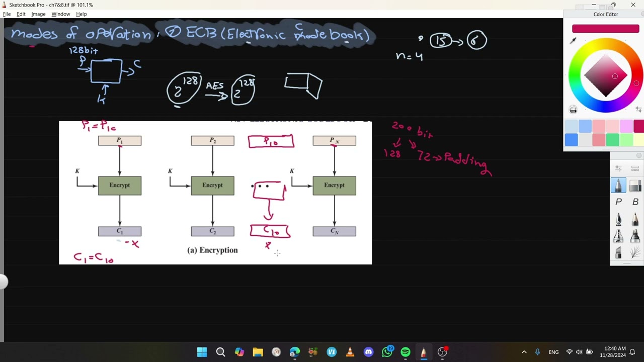Open the File menu

(7, 14)
